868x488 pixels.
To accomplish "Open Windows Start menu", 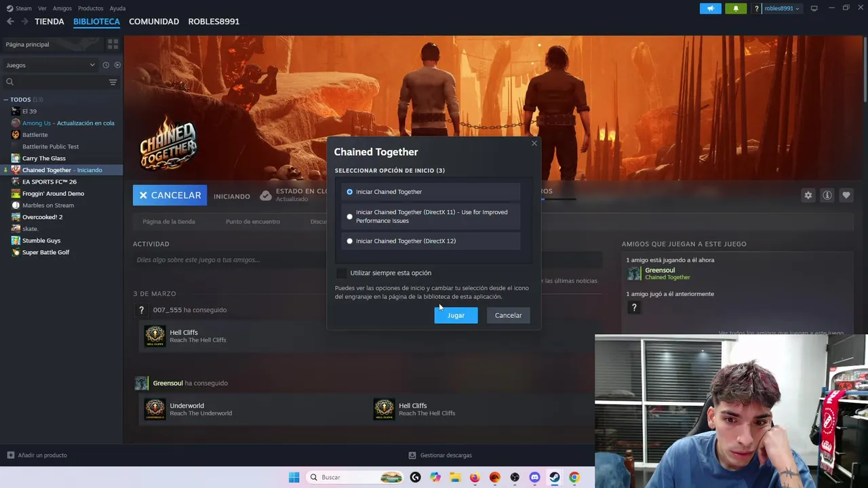I will [x=294, y=477].
